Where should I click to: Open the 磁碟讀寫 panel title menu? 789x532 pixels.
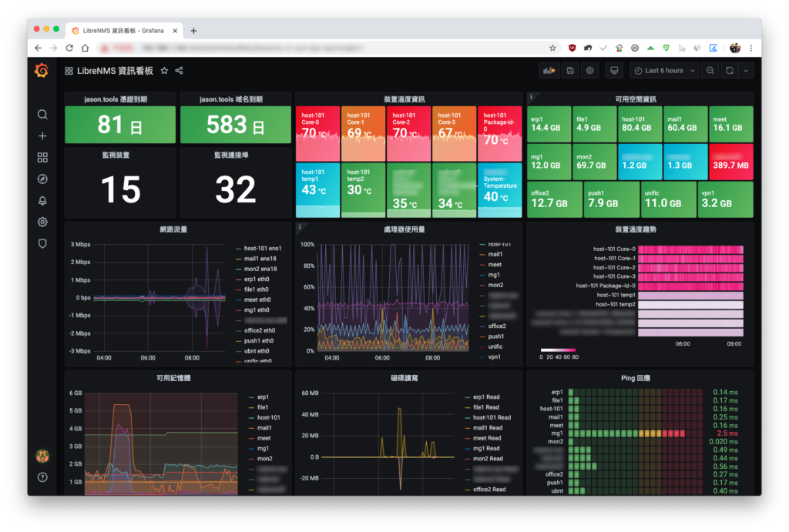(x=405, y=378)
